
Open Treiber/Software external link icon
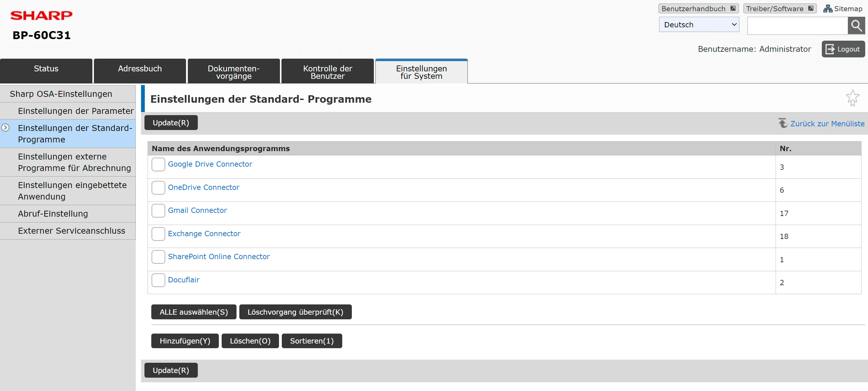tap(811, 8)
